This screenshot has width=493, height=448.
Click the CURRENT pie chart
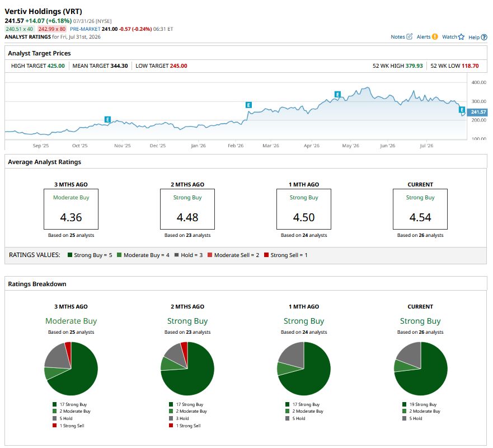(420, 368)
